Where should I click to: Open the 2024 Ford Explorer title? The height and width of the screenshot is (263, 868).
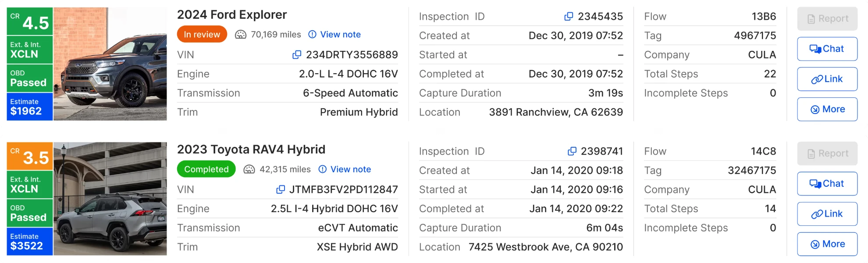(x=232, y=15)
